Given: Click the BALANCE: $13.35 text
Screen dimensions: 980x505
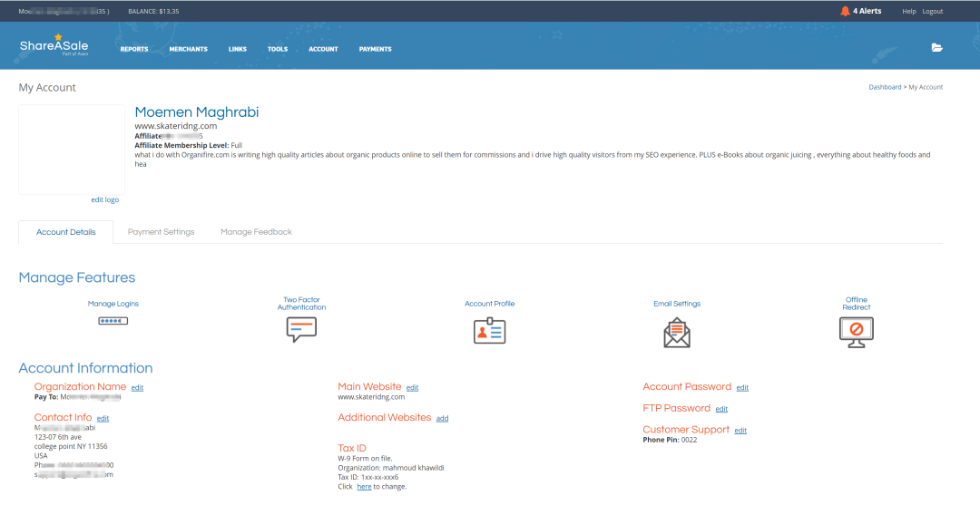Looking at the screenshot, I should pyautogui.click(x=153, y=11).
